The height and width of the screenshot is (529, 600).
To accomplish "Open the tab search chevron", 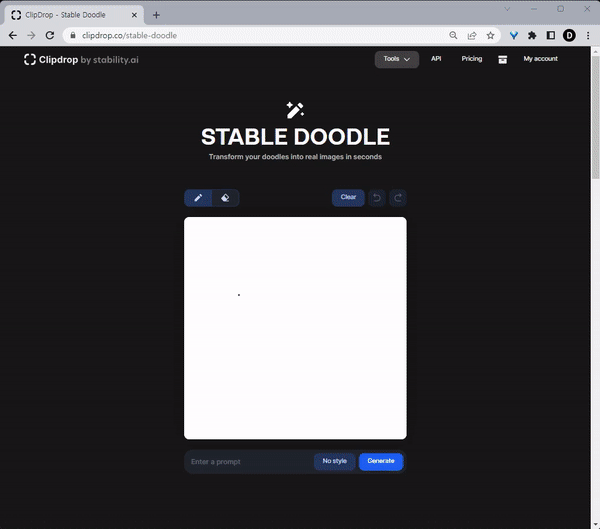I will (x=507, y=9).
